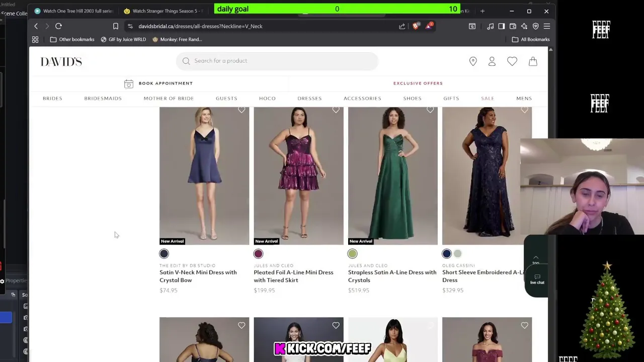The height and width of the screenshot is (362, 644).
Task: Click the address bar URL
Action: (200, 26)
